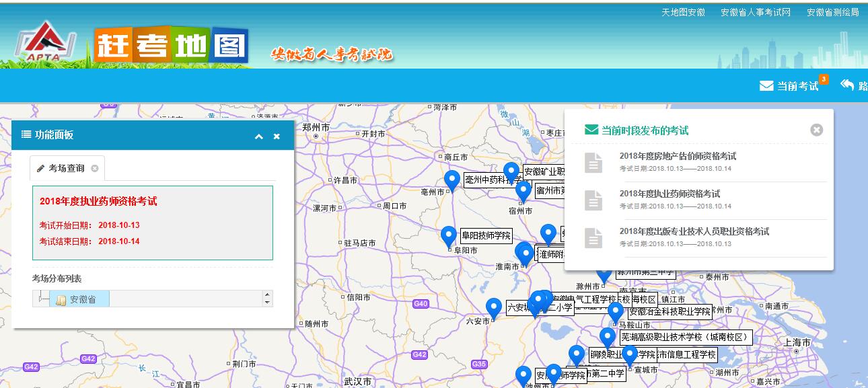The height and width of the screenshot is (388, 868).
Task: Close the 考场查询 tab
Action: tap(95, 168)
